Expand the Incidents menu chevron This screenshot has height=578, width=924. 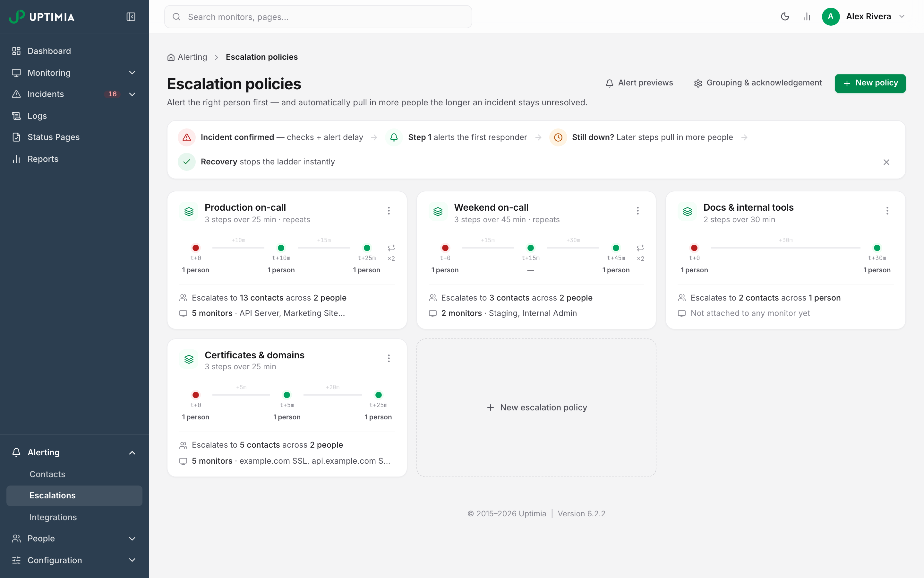pyautogui.click(x=132, y=94)
